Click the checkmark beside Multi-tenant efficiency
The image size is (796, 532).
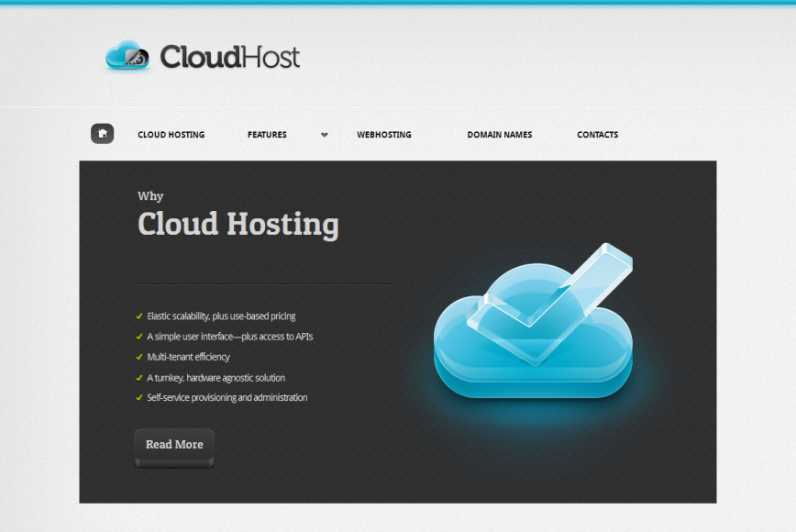tap(138, 357)
